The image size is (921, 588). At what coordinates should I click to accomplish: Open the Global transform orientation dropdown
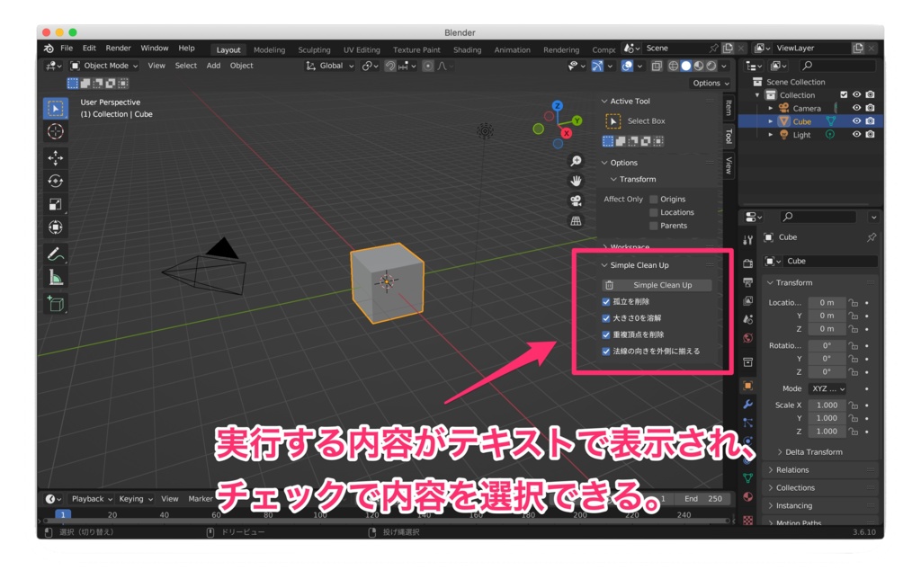(x=330, y=66)
